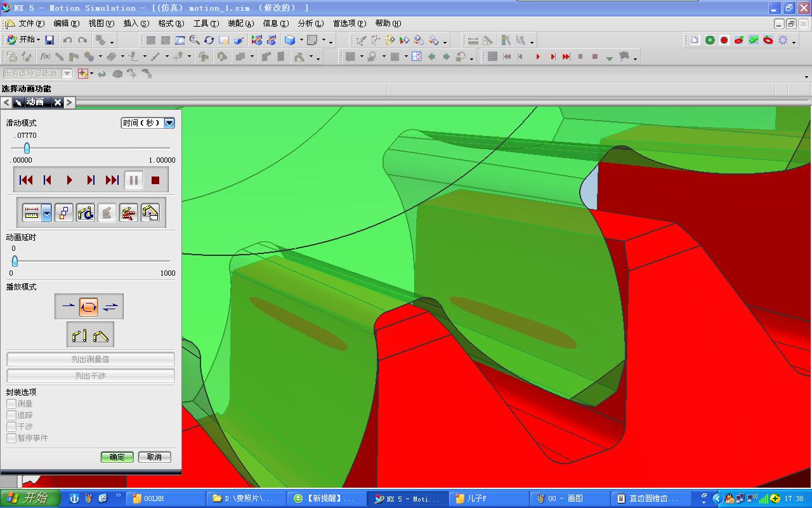Viewport: 812px width, 508px height.
Task: Select loop playback mode
Action: pos(89,307)
